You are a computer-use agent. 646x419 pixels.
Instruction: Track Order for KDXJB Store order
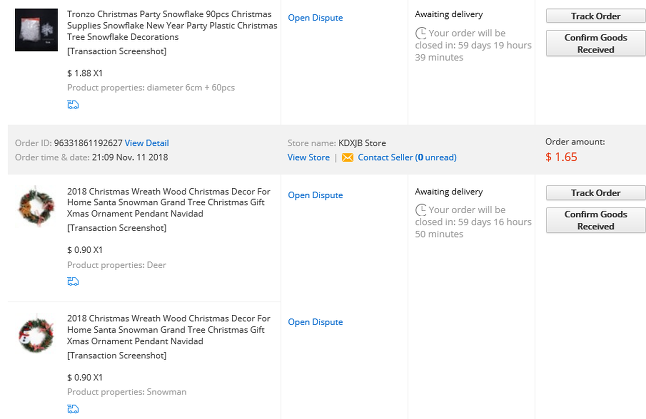coord(596,193)
